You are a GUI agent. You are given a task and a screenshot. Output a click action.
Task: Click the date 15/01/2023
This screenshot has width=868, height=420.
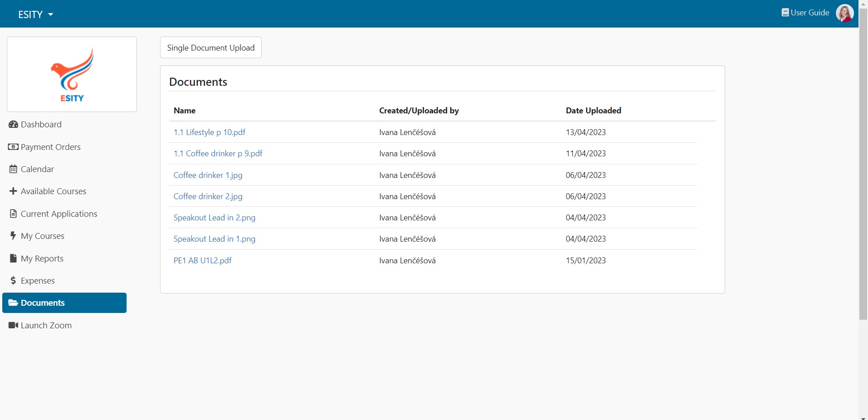coord(585,261)
